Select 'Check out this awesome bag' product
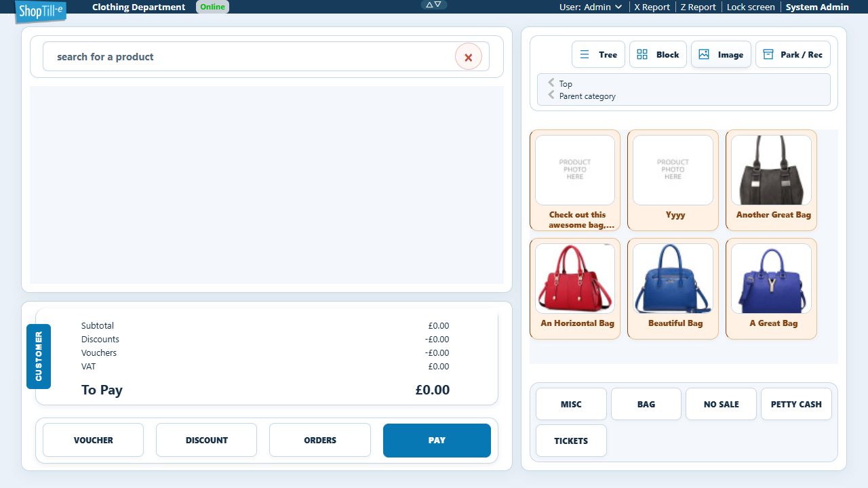The height and width of the screenshot is (488, 868). tap(575, 180)
